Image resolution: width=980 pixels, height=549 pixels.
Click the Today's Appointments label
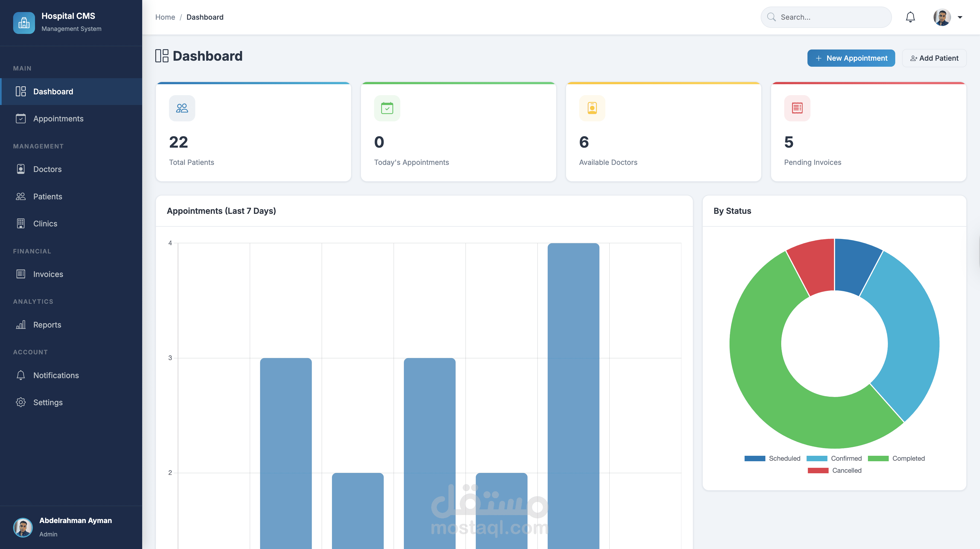coord(411,162)
